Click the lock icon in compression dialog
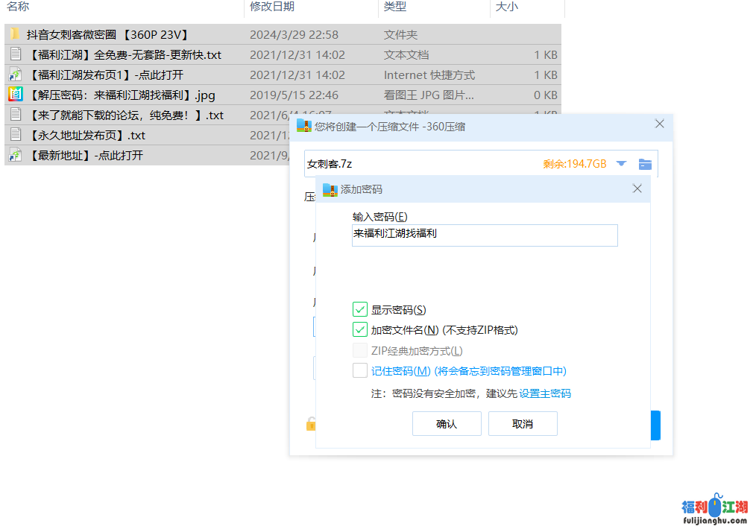Screen dimensions: 756x532 click(x=310, y=424)
